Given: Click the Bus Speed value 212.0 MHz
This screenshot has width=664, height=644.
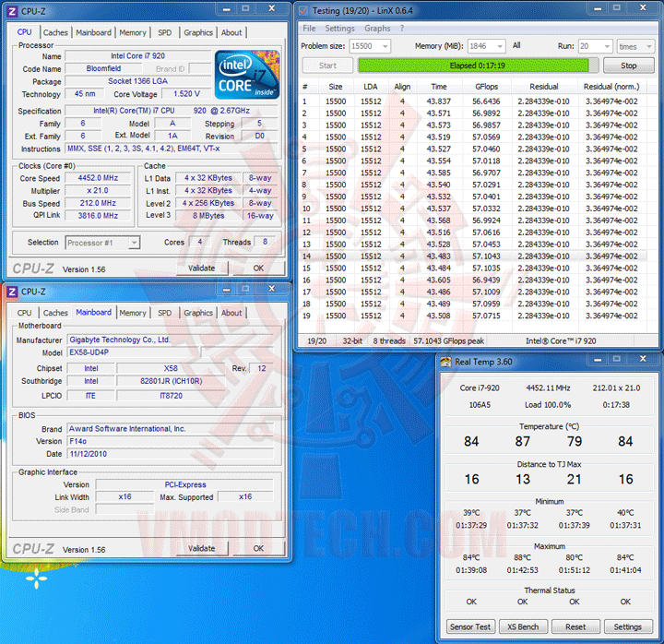Looking at the screenshot, I should [98, 203].
